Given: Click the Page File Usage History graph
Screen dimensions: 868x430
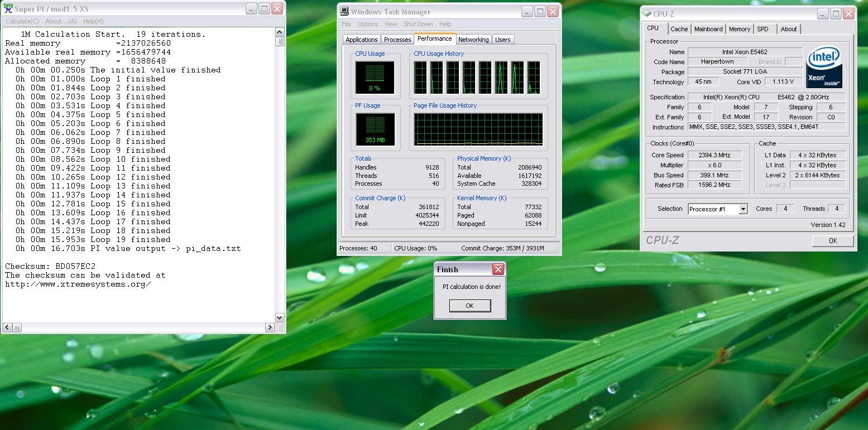Looking at the screenshot, I should (x=478, y=130).
